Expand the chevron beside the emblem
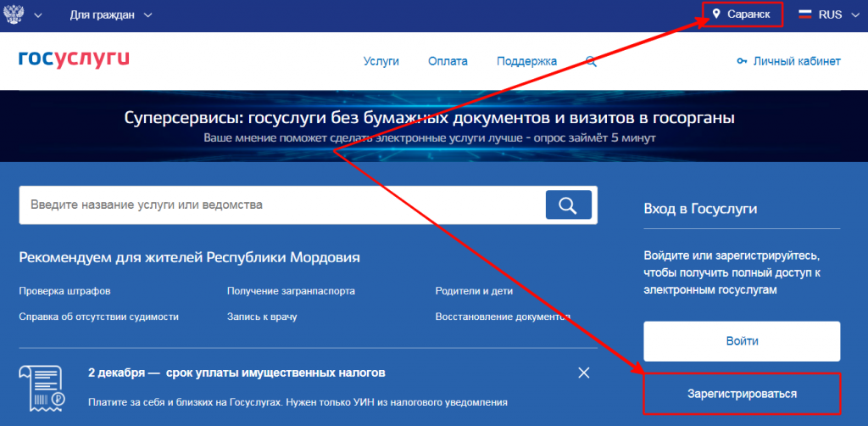This screenshot has height=426, width=868. (37, 15)
